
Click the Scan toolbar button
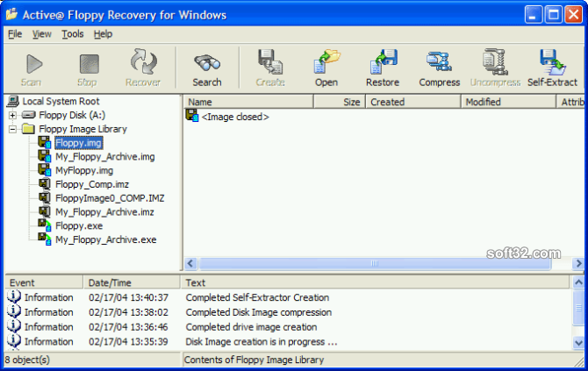(33, 68)
